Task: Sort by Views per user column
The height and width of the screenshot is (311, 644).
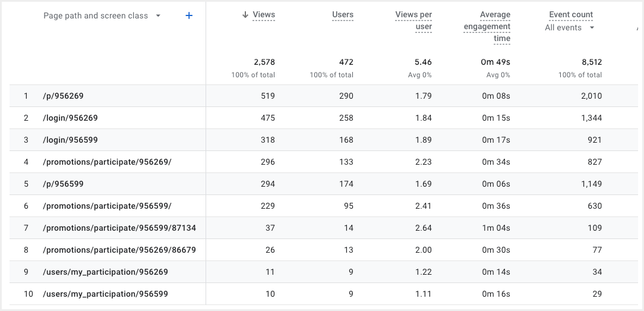Action: pyautogui.click(x=413, y=20)
